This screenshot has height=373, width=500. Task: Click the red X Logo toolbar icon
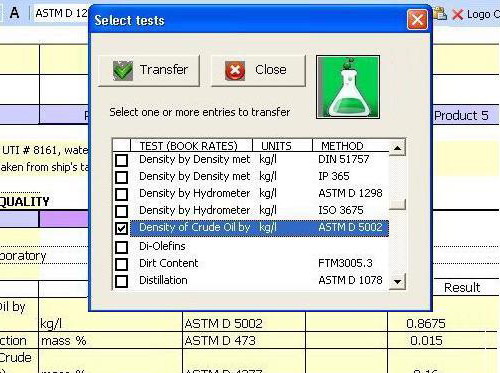pyautogui.click(x=458, y=14)
